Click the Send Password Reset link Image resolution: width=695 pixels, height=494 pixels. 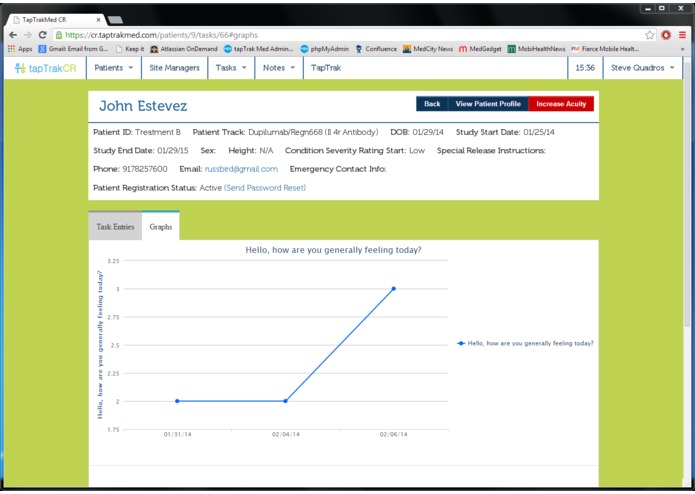tap(265, 188)
